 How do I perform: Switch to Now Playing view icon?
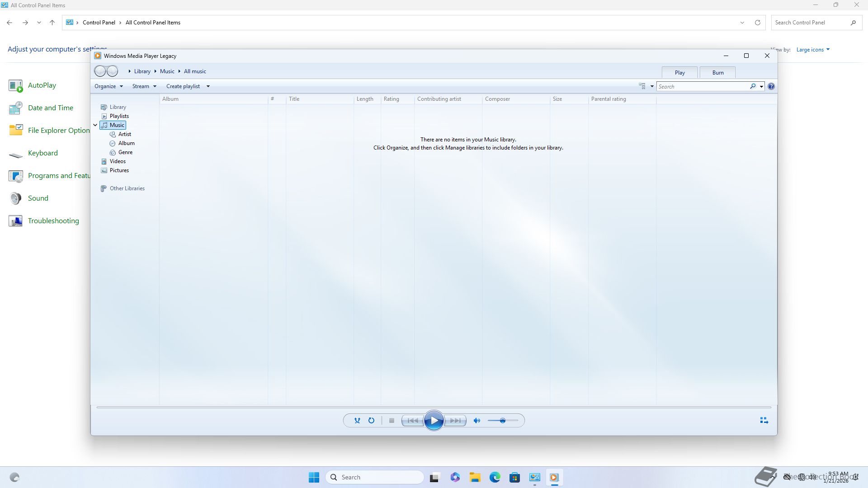(x=764, y=421)
